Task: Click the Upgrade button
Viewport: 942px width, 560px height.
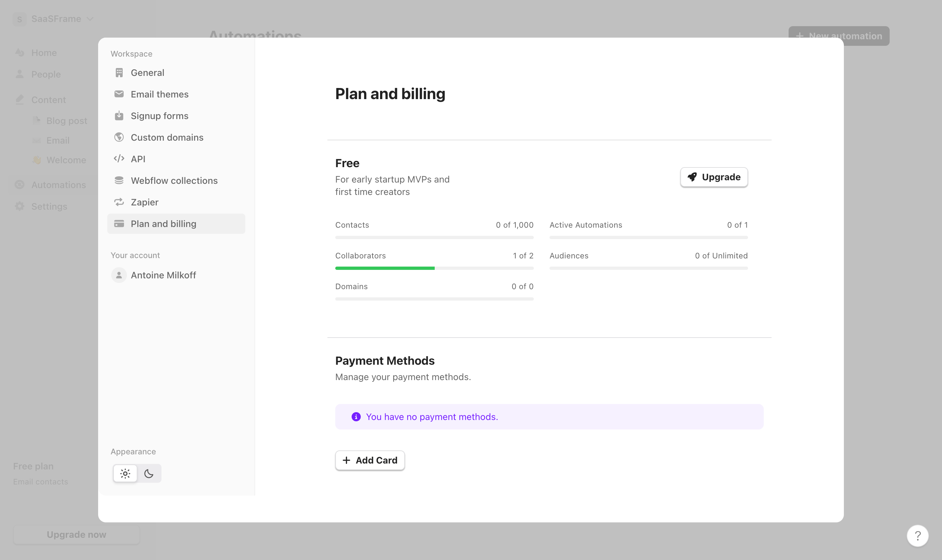Action: (714, 177)
